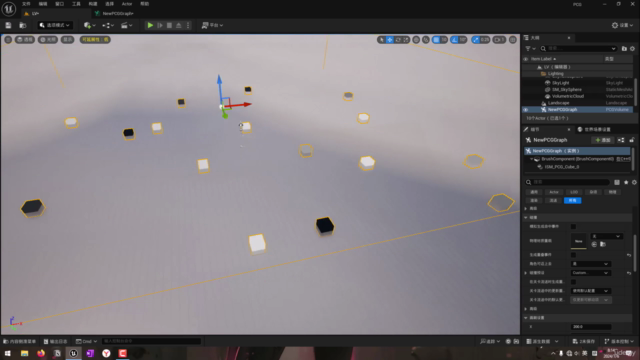Click the Skip/advance frame button
The height and width of the screenshot is (360, 640).
(160, 25)
